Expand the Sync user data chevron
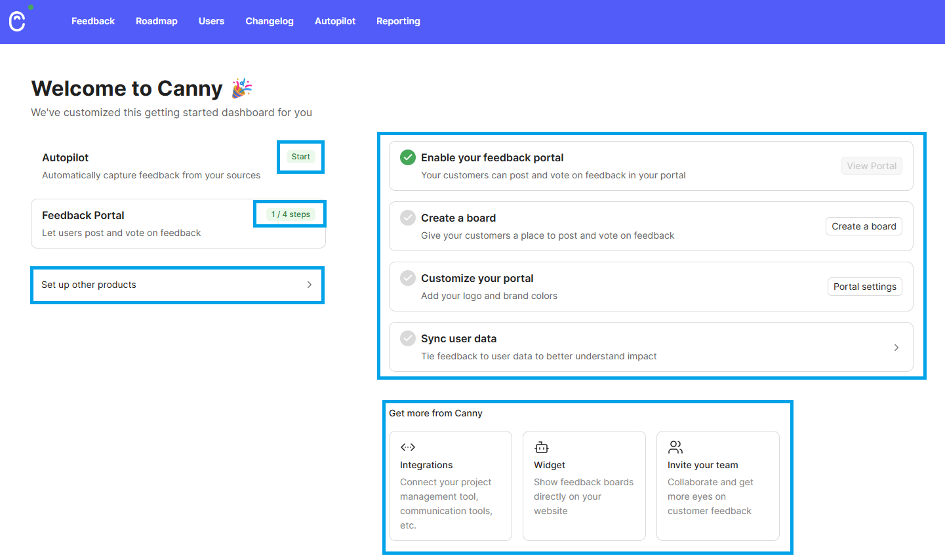Viewport: 945px width, 560px height. pyautogui.click(x=896, y=348)
